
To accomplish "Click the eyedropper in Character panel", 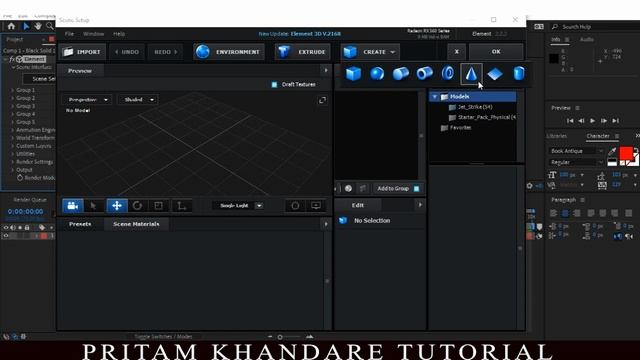I will [611, 151].
